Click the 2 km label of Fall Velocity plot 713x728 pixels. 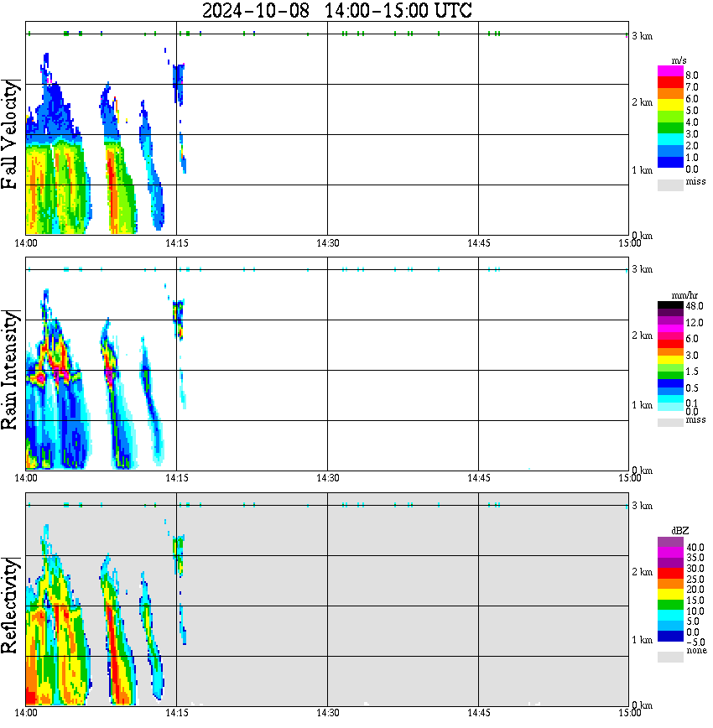pyautogui.click(x=642, y=102)
